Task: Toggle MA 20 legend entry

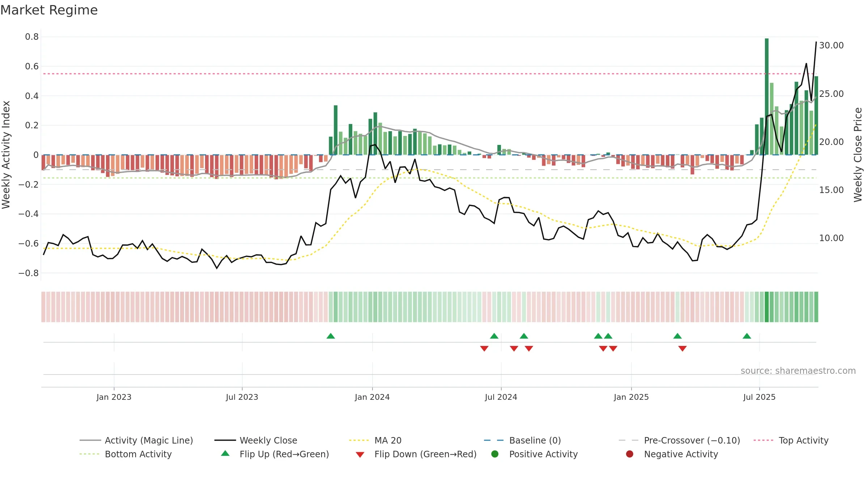Action: pos(375,440)
